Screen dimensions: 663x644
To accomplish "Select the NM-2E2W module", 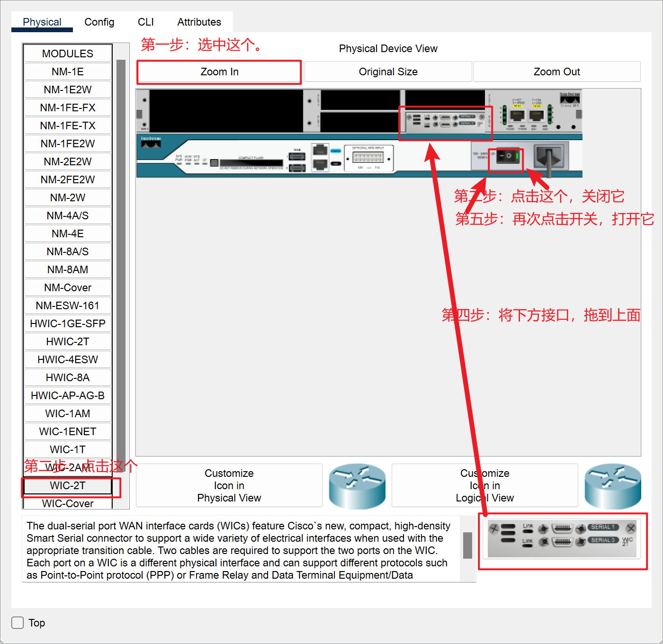I will [x=68, y=161].
